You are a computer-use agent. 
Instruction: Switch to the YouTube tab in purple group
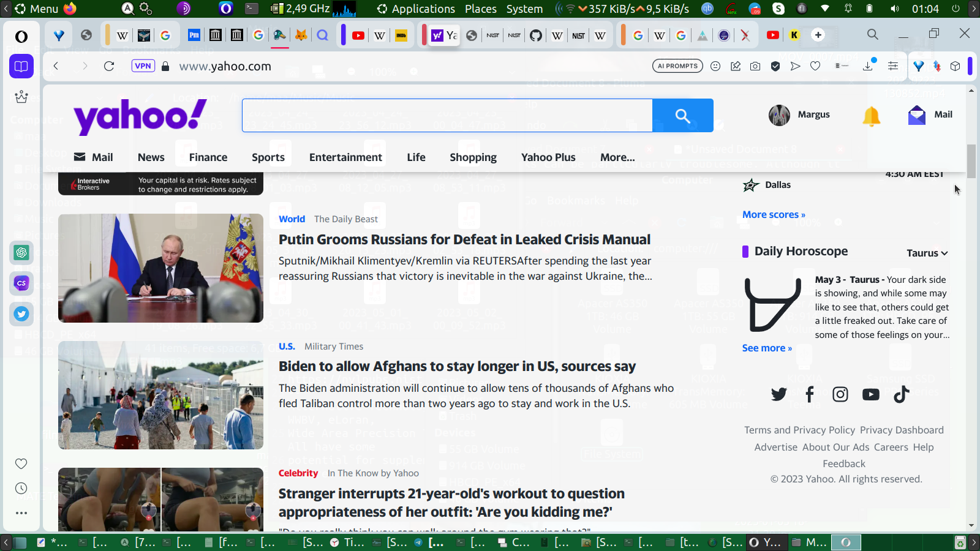coord(358,36)
